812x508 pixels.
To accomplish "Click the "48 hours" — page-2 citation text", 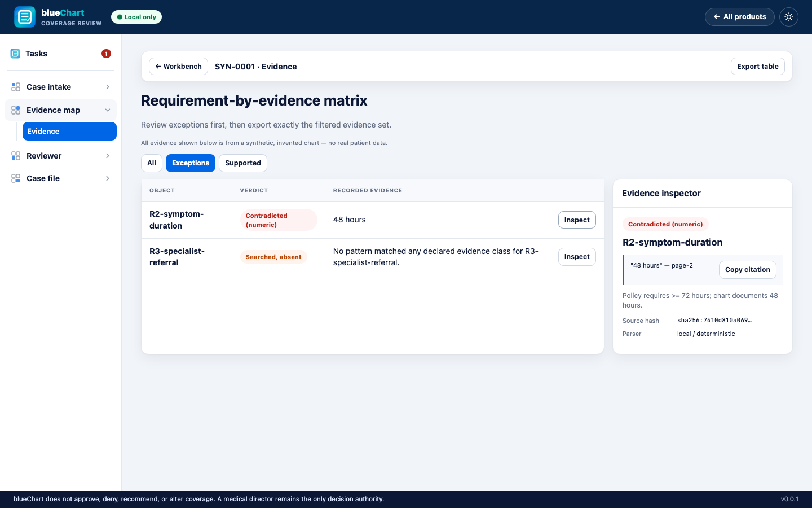I will click(661, 265).
